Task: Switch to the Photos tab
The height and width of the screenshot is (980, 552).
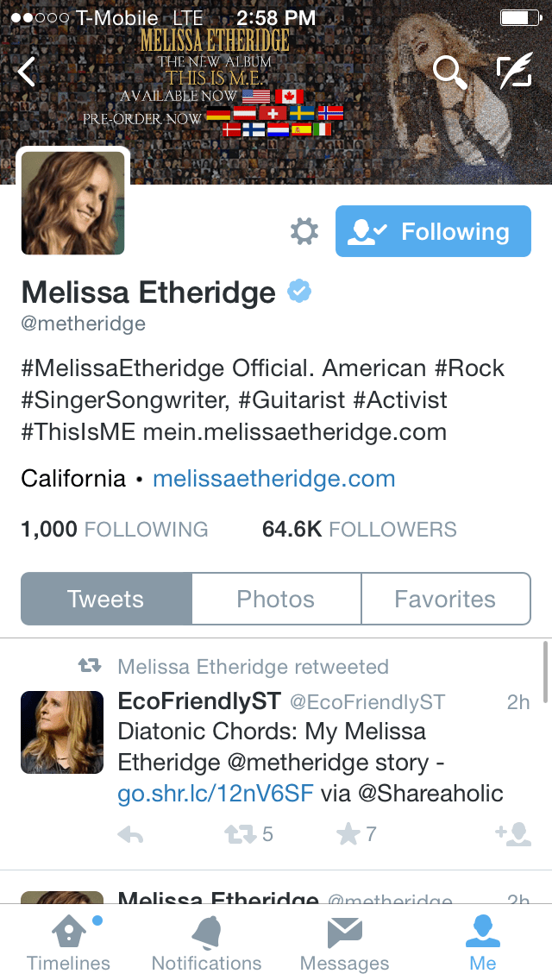Action: [x=276, y=599]
